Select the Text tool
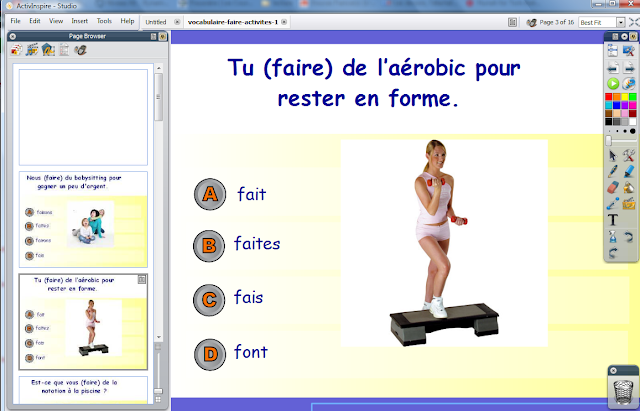Screen dimensions: 640x411 pos(613,220)
